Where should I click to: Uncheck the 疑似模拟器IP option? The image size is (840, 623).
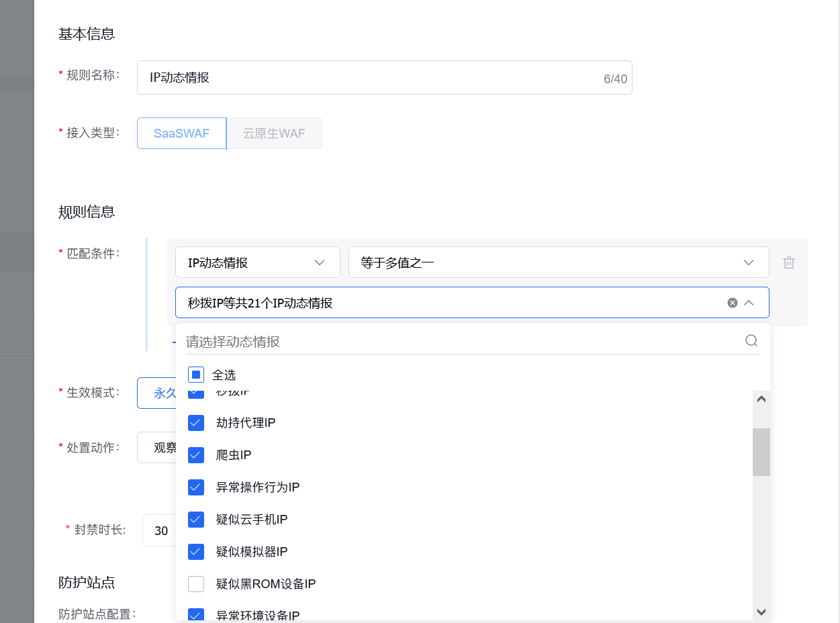[196, 551]
